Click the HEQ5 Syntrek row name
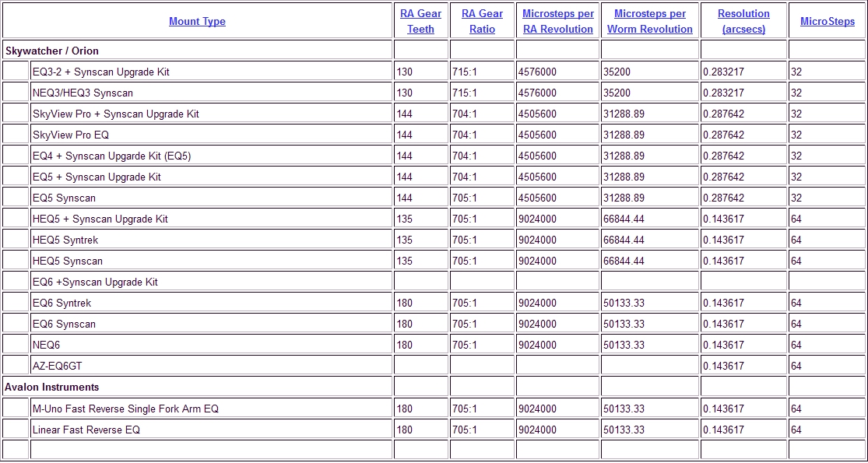Viewport: 868px width, 463px height. (65, 240)
